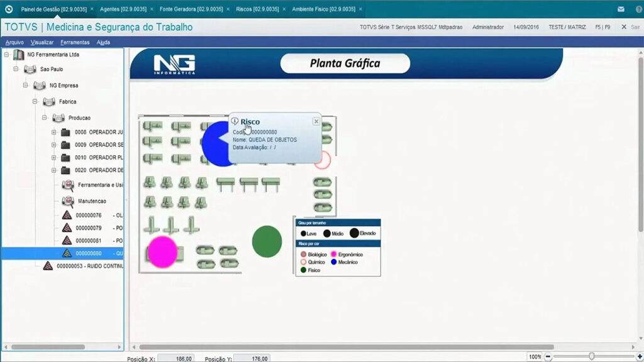Collapse the NG Empresa tree node
644x362 pixels.
coord(25,85)
